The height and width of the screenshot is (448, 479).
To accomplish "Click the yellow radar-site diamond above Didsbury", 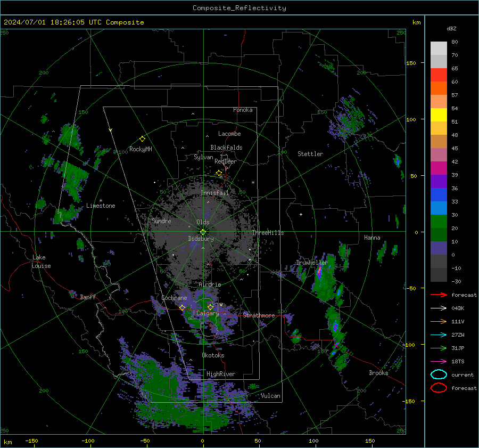I will coord(203,232).
